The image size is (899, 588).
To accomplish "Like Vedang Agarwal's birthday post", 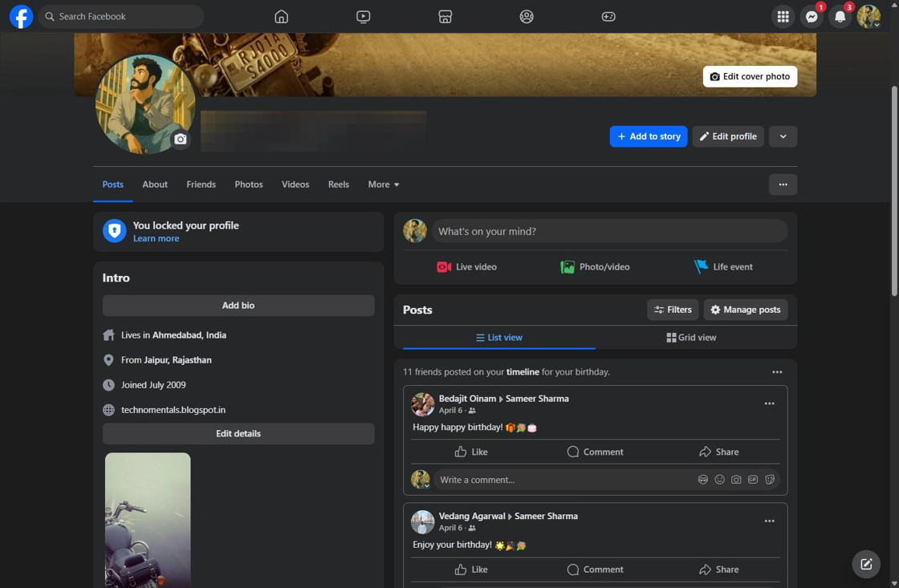I will point(471,569).
